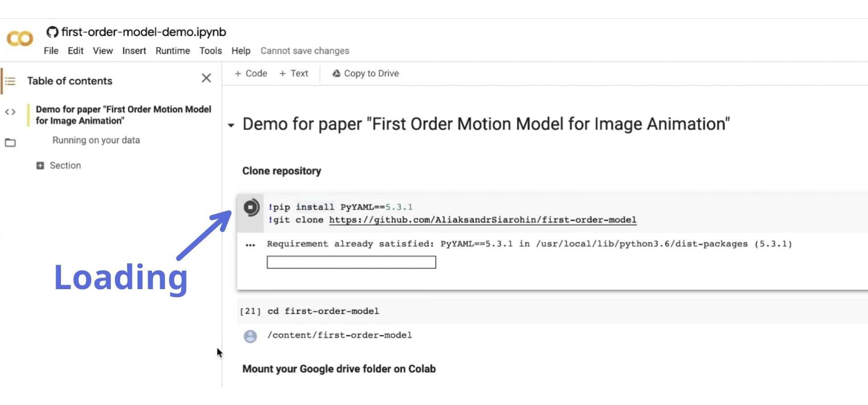Viewport: 868px width, 405px height.
Task: Click the GitHub icon beside notebook title
Action: (52, 32)
